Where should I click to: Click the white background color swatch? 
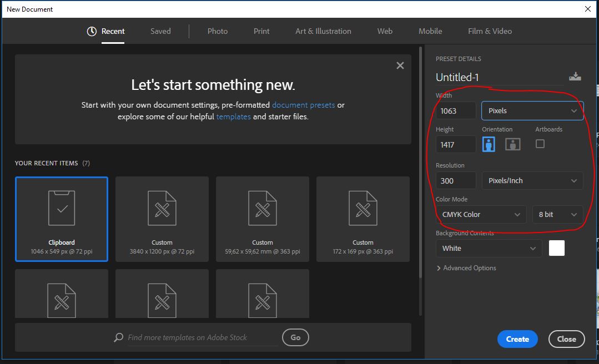[556, 248]
